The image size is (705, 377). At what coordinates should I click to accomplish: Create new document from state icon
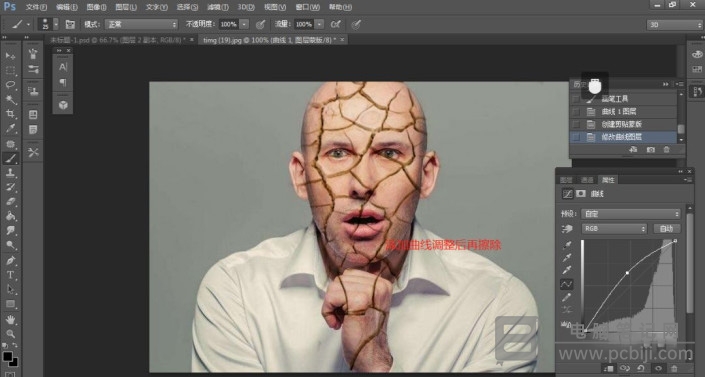[x=633, y=150]
